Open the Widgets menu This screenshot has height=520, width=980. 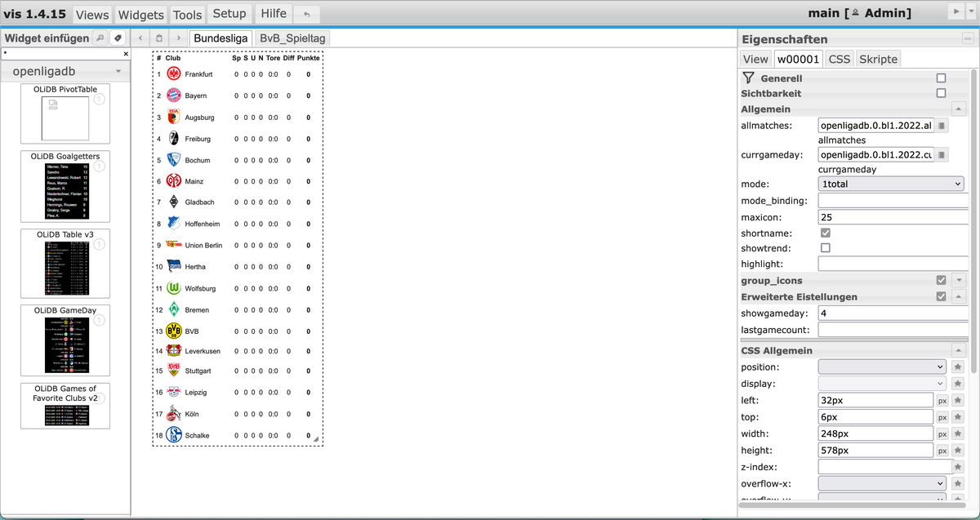140,15
